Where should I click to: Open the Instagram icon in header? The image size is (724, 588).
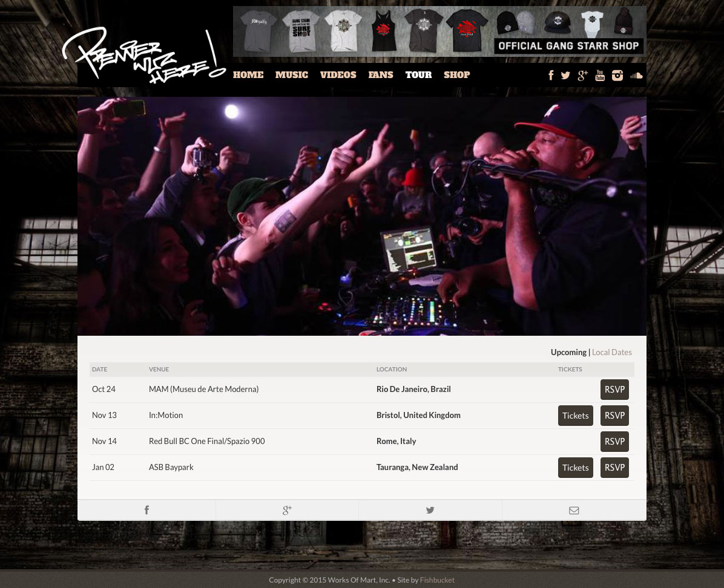click(x=617, y=76)
